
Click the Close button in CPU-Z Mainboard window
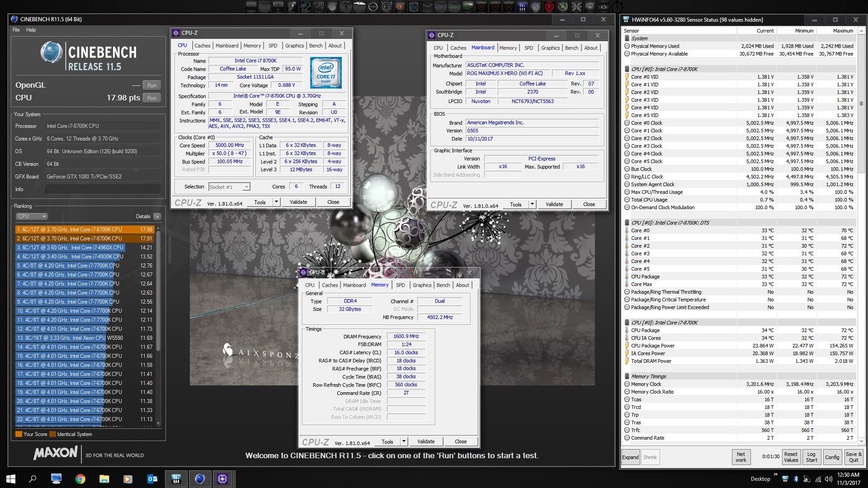[589, 204]
